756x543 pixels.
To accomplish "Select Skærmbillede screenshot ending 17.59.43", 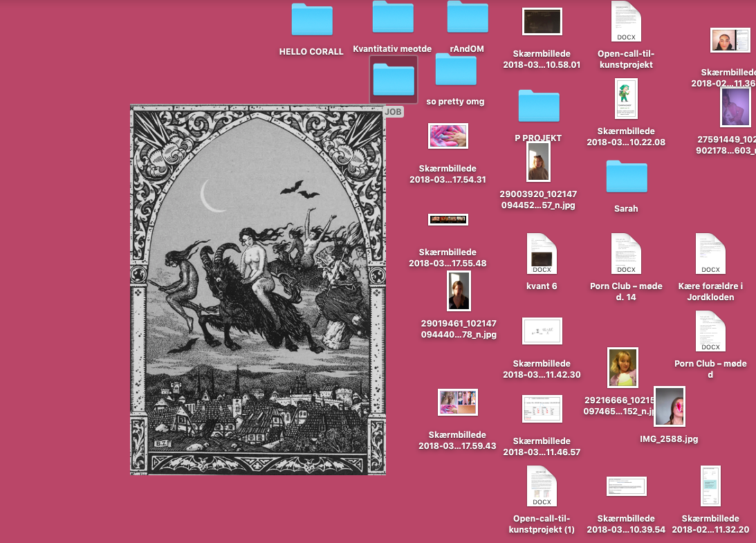I will [457, 402].
